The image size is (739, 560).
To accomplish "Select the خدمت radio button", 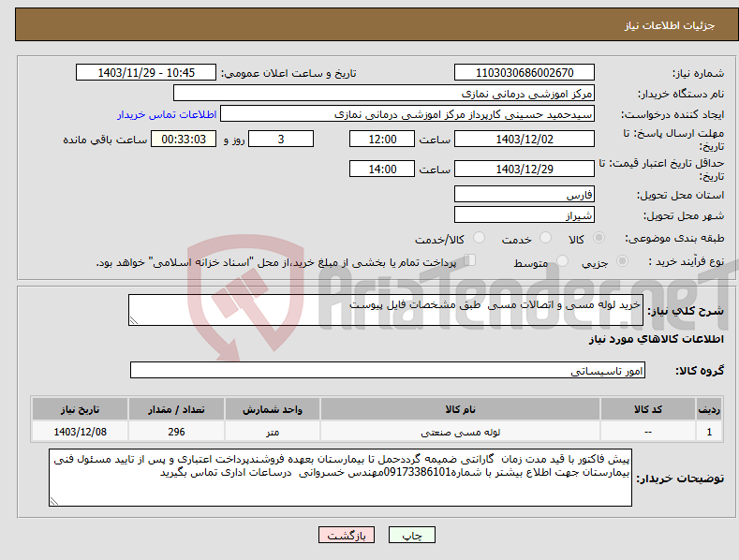I will click(545, 238).
